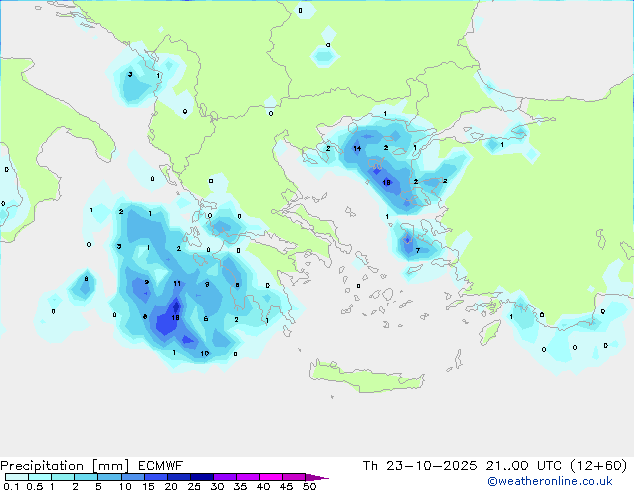Viewport: 634px width, 490px height.
Task: Select the '[mm]' unit label
Action: 110,466
